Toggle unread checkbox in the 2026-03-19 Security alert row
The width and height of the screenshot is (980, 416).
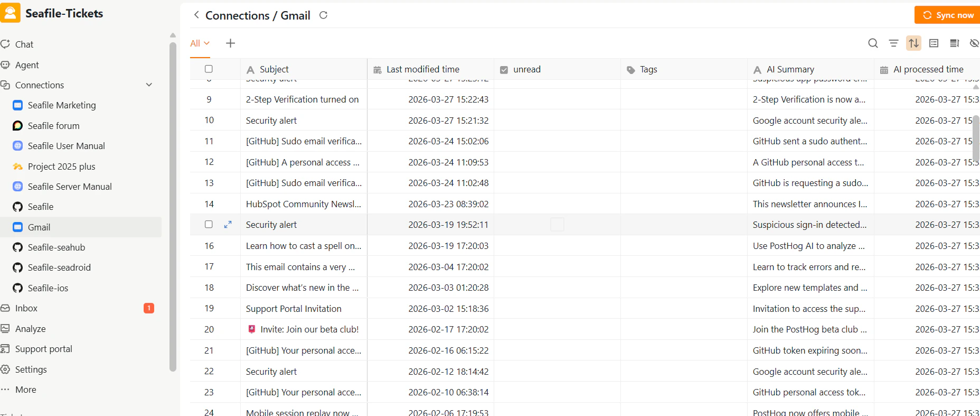[557, 225]
